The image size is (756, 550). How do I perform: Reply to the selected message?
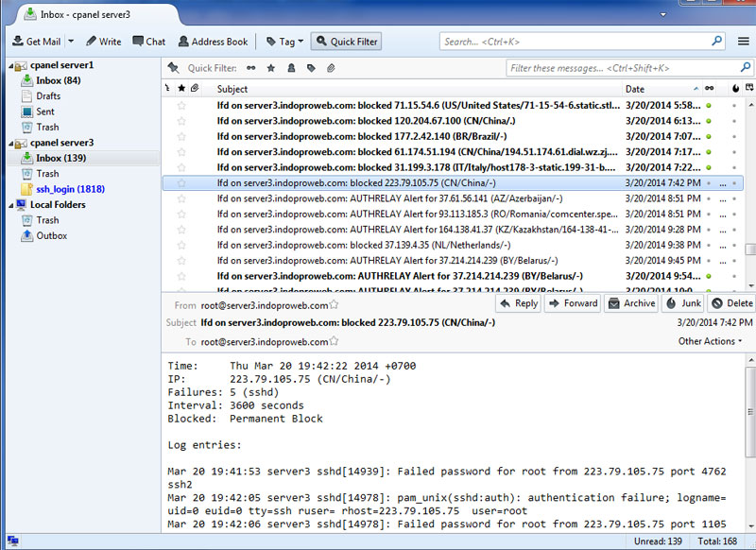[x=519, y=303]
